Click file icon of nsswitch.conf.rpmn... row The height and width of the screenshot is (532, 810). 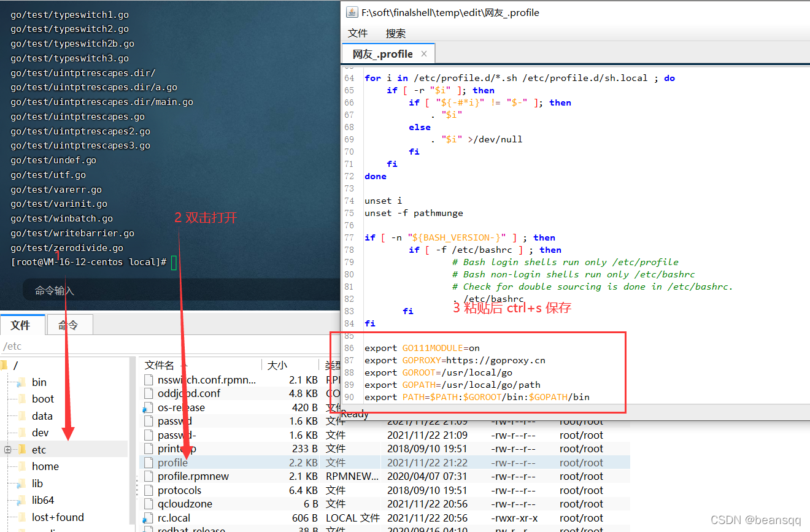click(148, 380)
